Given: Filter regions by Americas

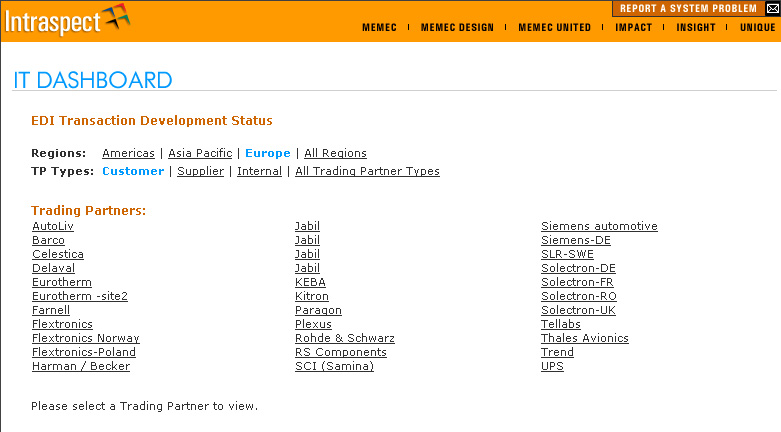Looking at the screenshot, I should point(129,153).
